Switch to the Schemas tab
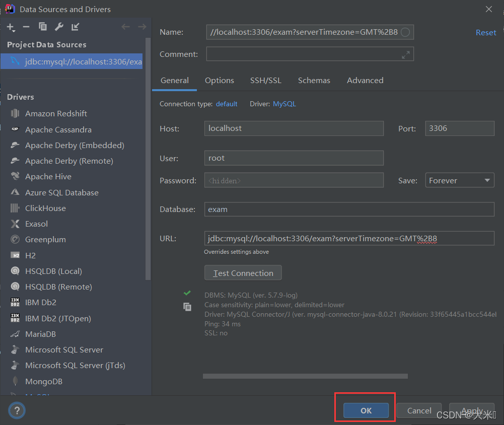This screenshot has width=504, height=425. point(314,81)
